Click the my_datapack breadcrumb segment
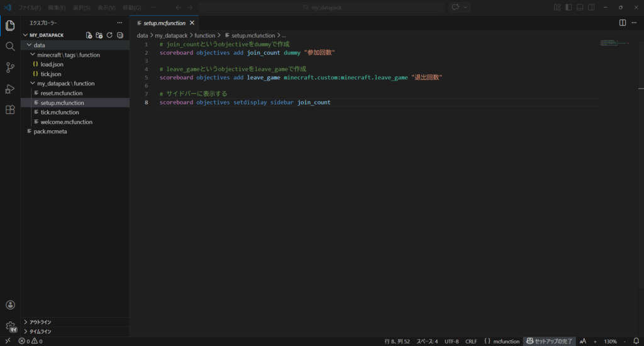The height and width of the screenshot is (346, 644). point(171,36)
